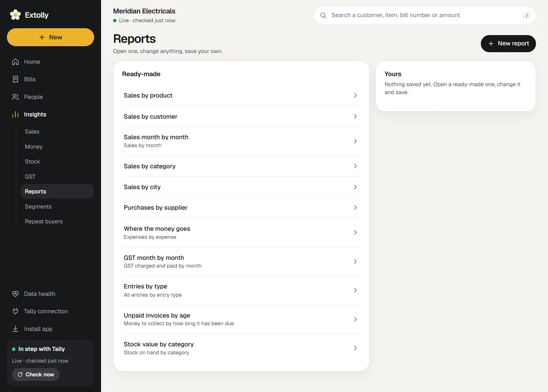Click the Install app download icon
548x392 pixels.
pos(15,329)
